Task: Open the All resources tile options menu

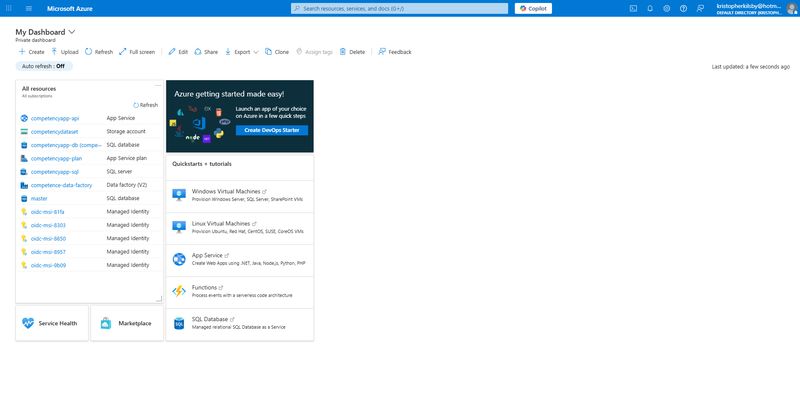Action: coord(158,85)
